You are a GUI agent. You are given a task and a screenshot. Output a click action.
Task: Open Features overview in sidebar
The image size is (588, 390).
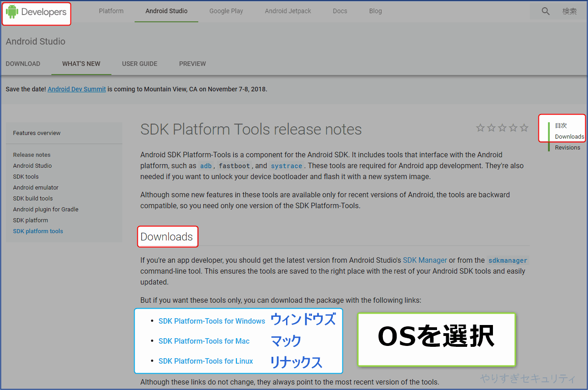point(37,133)
